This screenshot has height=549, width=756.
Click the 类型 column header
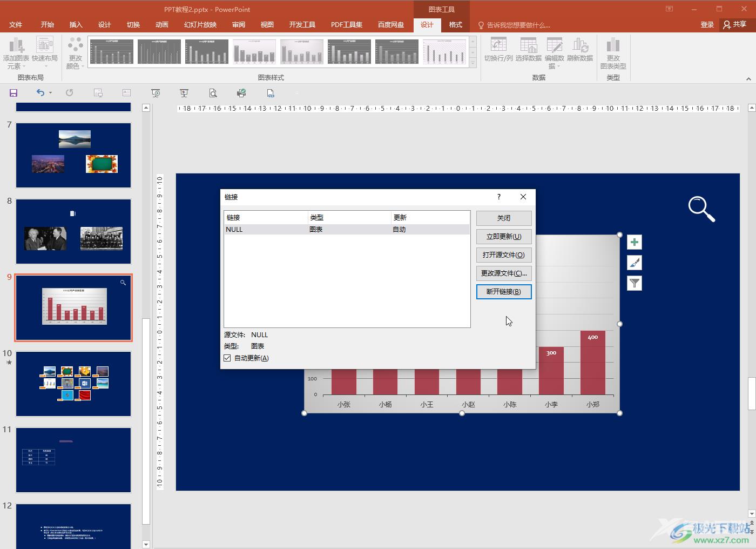coord(349,217)
